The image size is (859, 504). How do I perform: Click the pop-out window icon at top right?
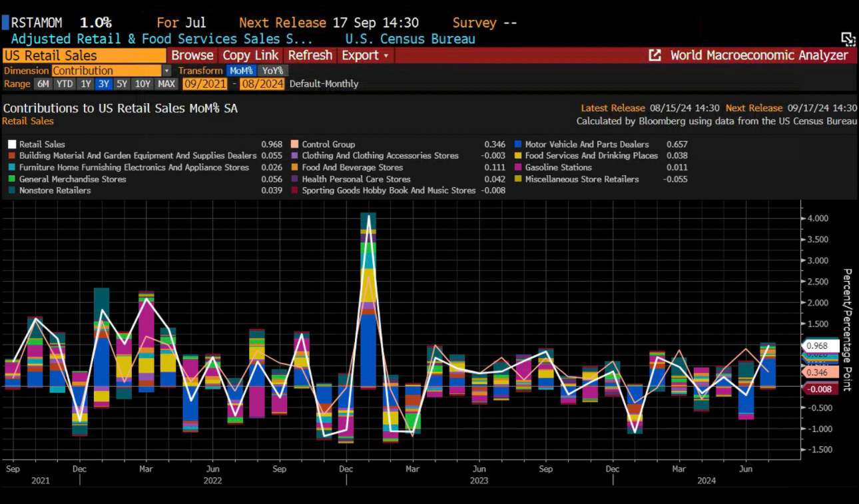[847, 39]
